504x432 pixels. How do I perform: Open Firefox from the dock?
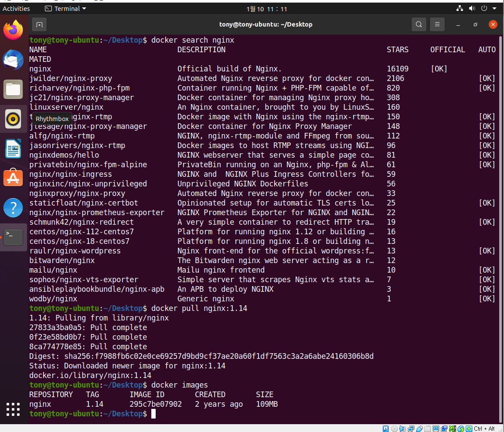coord(13,30)
